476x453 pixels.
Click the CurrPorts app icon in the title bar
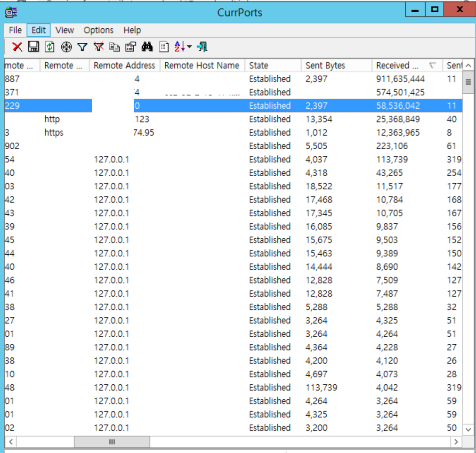click(11, 12)
